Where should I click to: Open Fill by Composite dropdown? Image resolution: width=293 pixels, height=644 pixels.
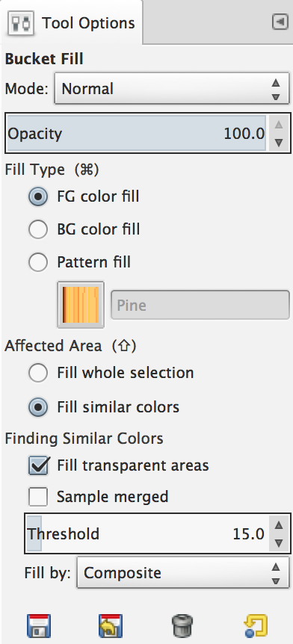click(183, 572)
